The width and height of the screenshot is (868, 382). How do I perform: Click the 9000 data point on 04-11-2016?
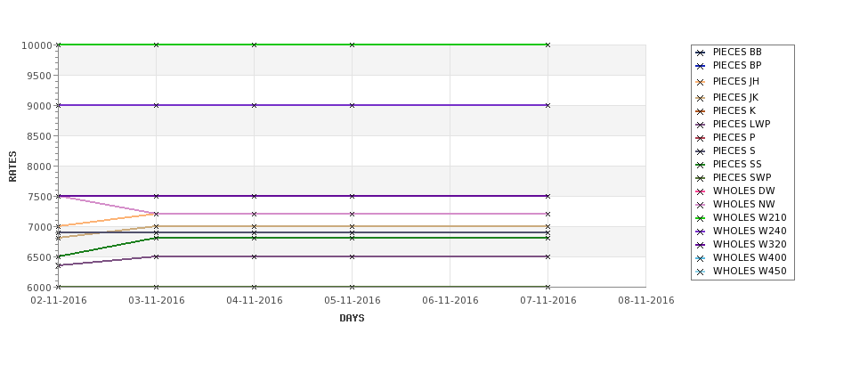click(x=254, y=105)
